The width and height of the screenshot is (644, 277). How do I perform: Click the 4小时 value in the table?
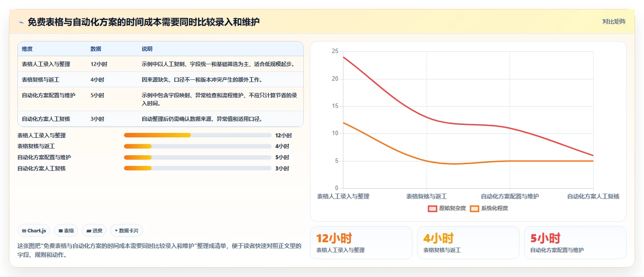(x=97, y=80)
